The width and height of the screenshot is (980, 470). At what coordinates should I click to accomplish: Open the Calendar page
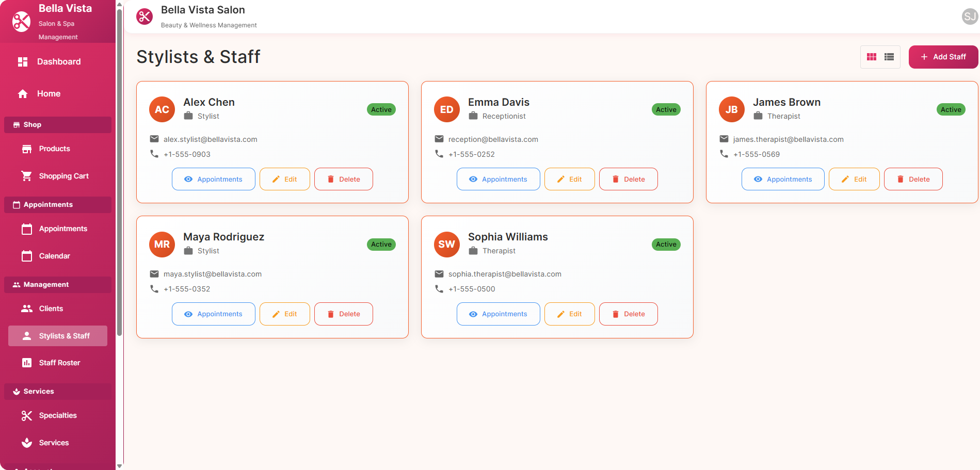click(x=54, y=256)
